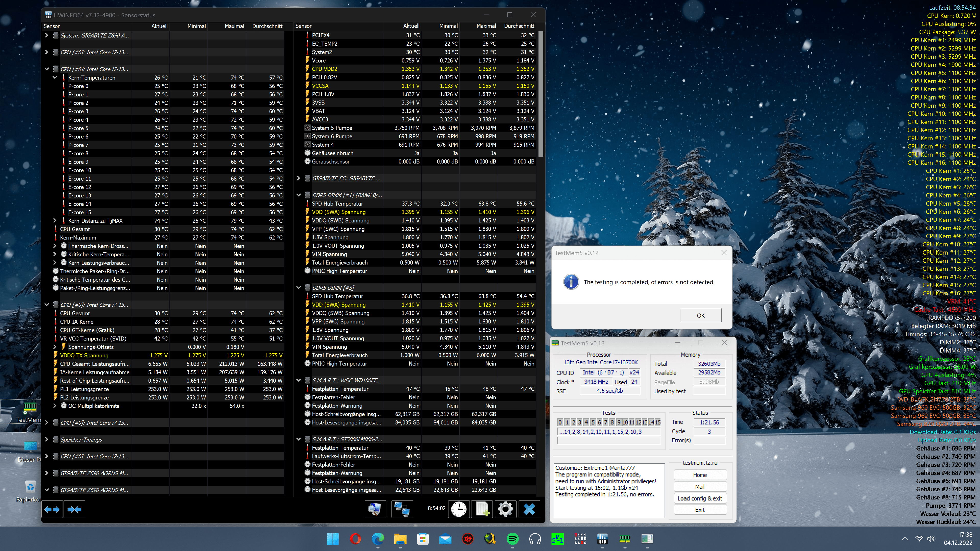Expand the System: GIGABYTE Z690 sensor group
The image size is (980, 551).
(x=46, y=35)
